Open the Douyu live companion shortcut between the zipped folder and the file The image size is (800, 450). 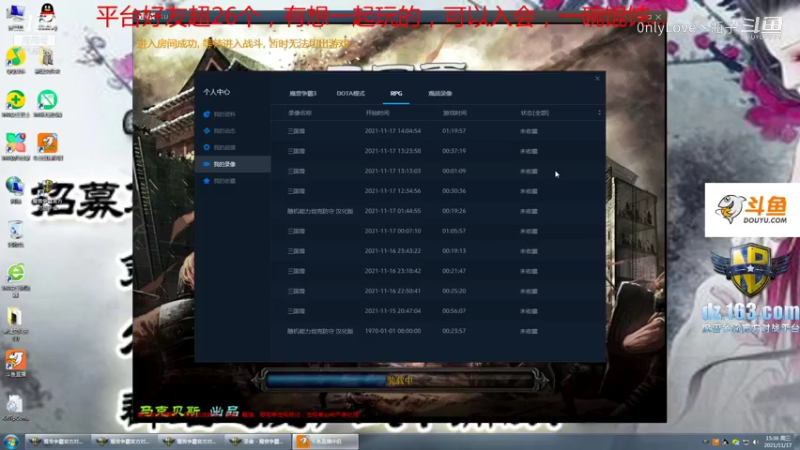pyautogui.click(x=15, y=363)
